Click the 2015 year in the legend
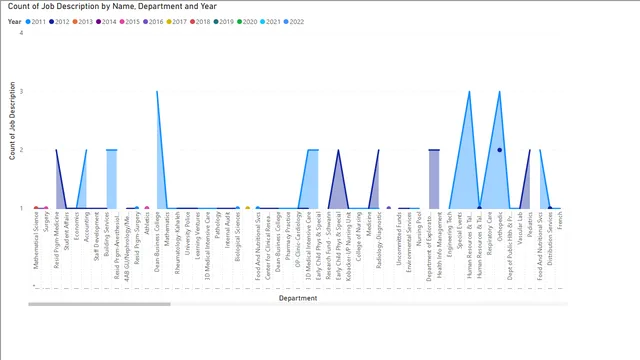 tap(129, 22)
